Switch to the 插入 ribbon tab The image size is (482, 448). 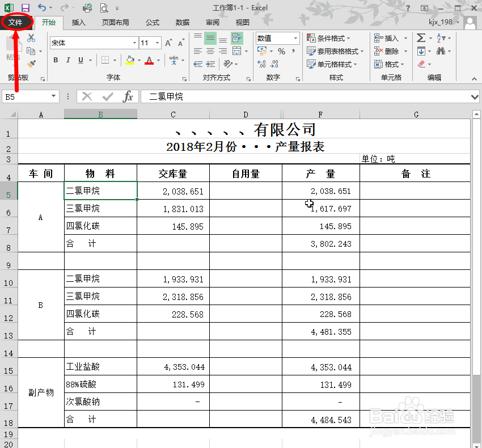point(78,23)
